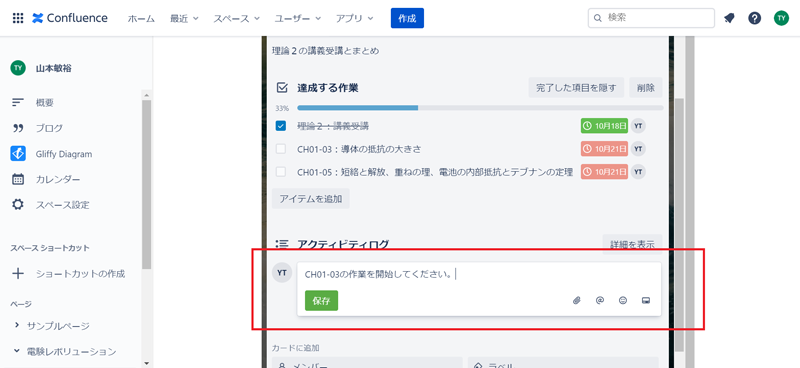
Task: Go to ホーム in top navigation
Action: [141, 18]
